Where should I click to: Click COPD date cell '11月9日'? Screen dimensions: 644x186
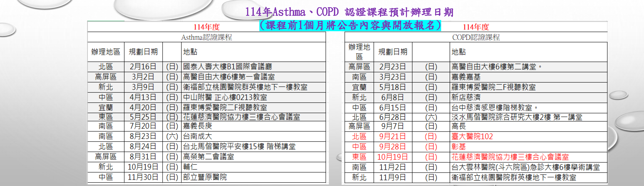[x=392, y=177]
